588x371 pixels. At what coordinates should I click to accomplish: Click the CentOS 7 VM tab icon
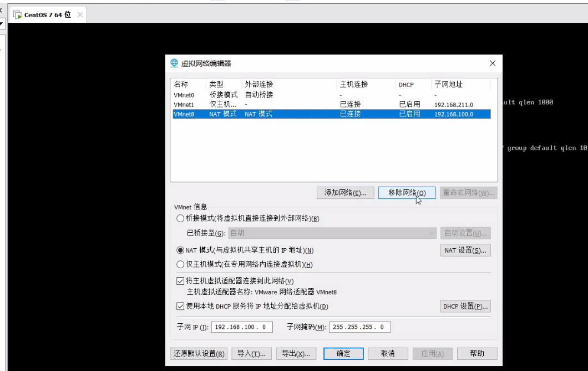(17, 15)
